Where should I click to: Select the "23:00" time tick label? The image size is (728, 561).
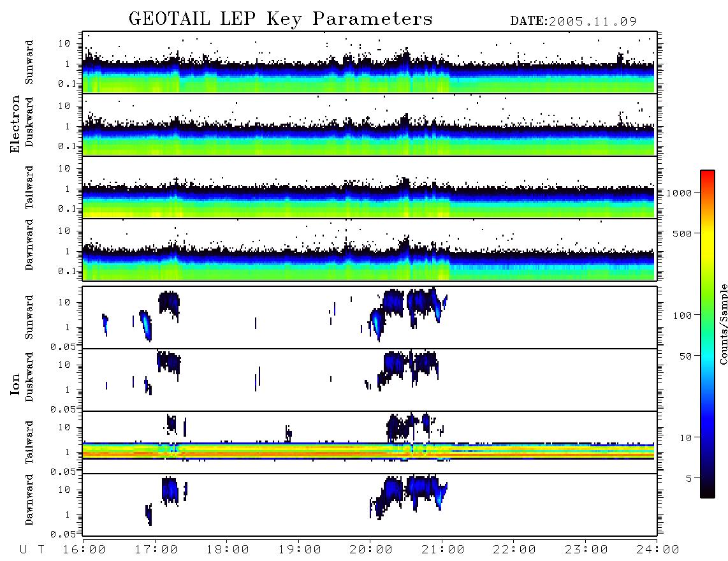pyautogui.click(x=586, y=550)
